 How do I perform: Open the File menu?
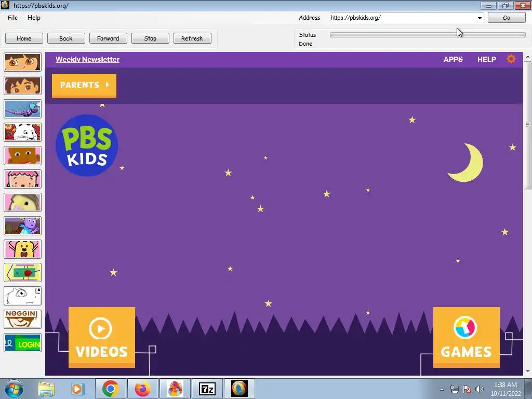[x=12, y=18]
